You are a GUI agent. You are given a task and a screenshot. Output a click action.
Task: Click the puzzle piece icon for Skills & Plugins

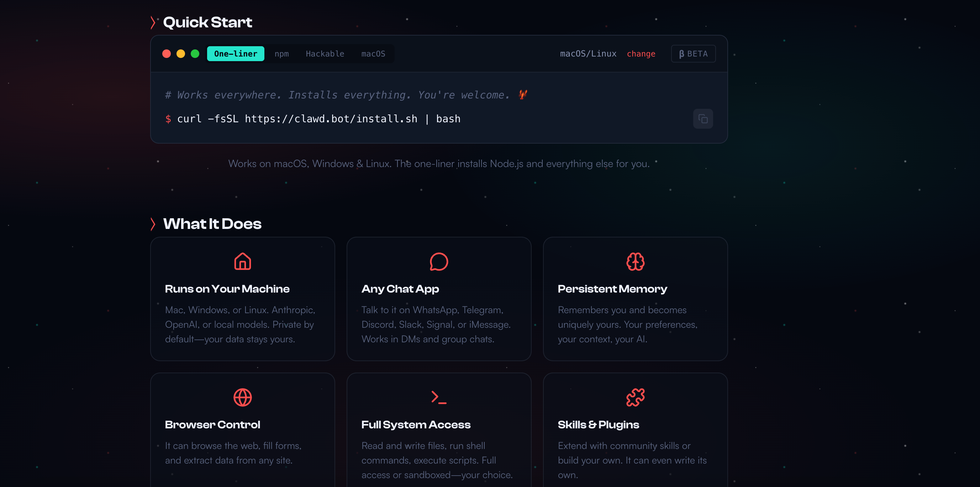pos(635,397)
